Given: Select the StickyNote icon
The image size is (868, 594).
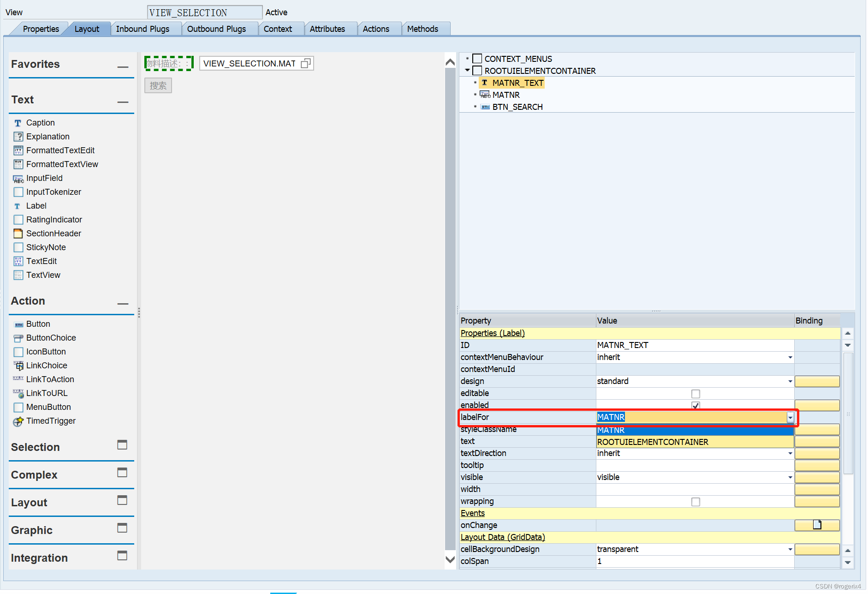Looking at the screenshot, I should pyautogui.click(x=18, y=247).
